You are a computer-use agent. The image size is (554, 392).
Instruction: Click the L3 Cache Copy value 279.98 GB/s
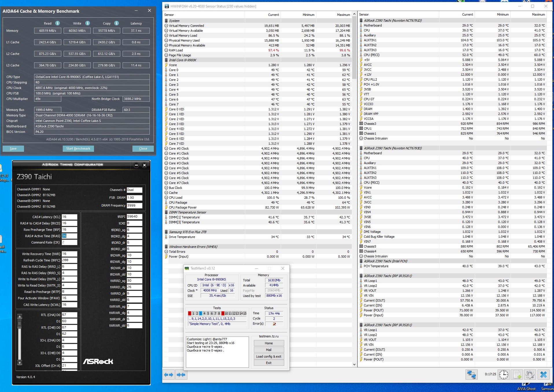(x=107, y=65)
